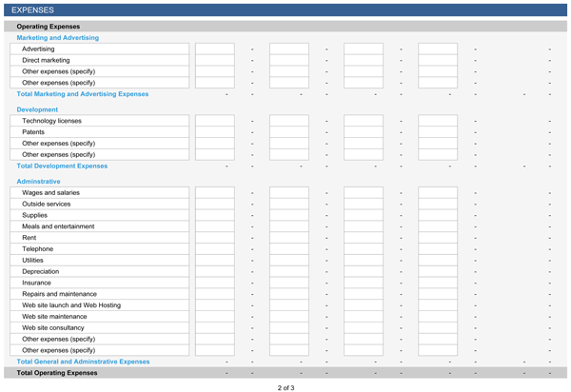Focus fourth amount box in Depreciation row

pyautogui.click(x=438, y=272)
